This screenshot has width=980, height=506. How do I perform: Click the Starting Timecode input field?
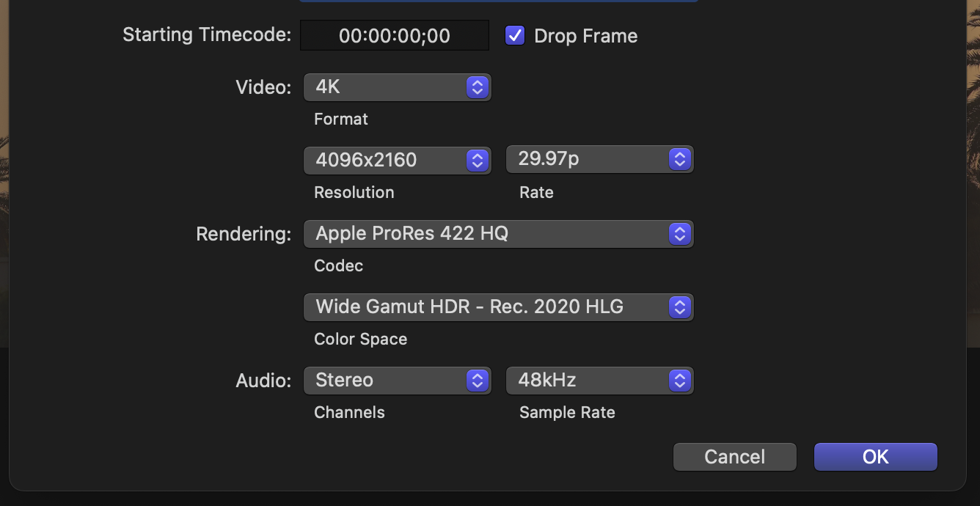point(395,36)
